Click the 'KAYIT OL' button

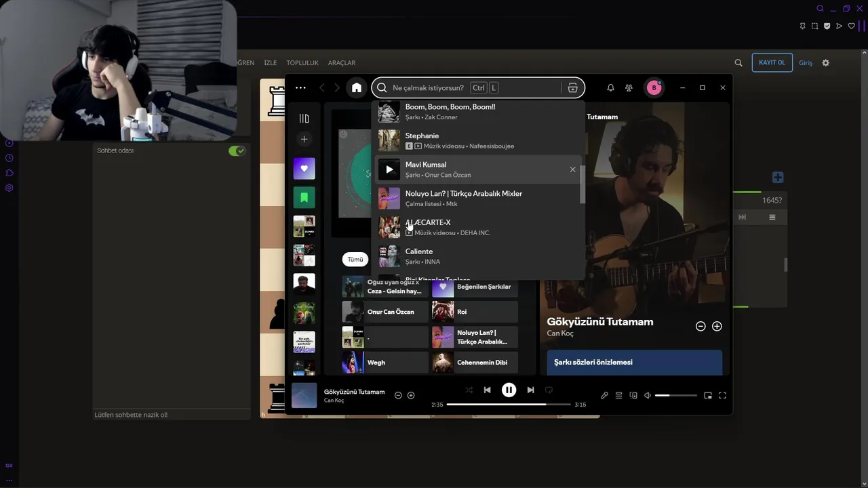tap(772, 62)
